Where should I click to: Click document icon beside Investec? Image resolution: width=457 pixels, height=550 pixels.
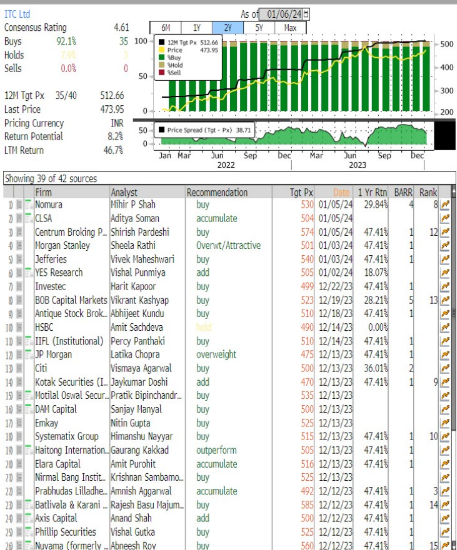point(19,287)
